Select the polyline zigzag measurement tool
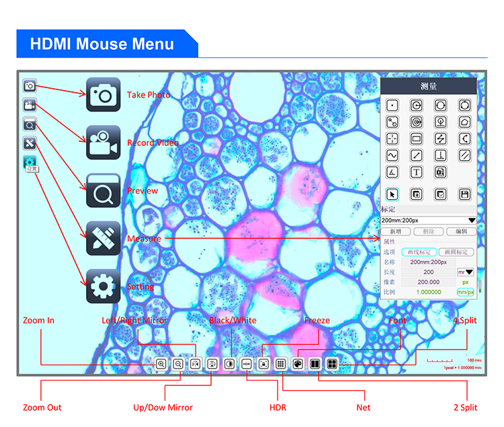The width and height of the screenshot is (504, 427). tap(440, 139)
